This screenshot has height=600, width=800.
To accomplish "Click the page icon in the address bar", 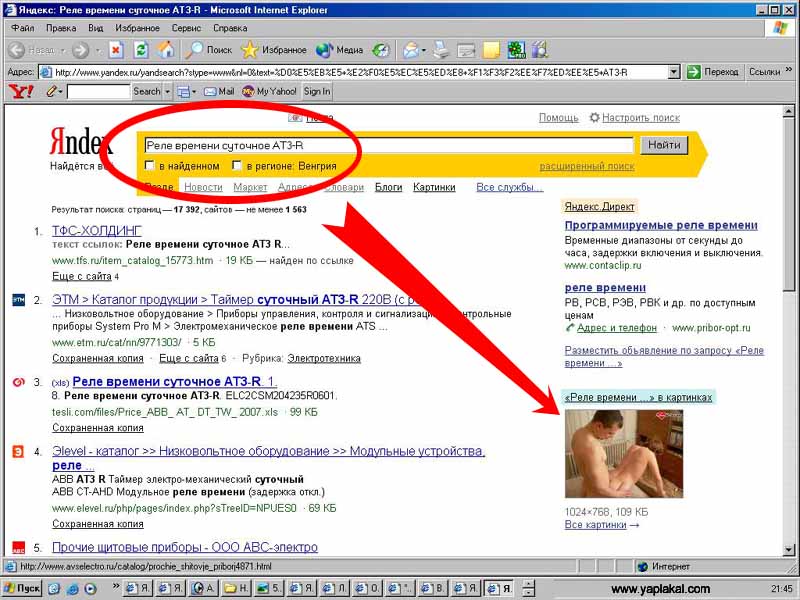I will (x=46, y=72).
